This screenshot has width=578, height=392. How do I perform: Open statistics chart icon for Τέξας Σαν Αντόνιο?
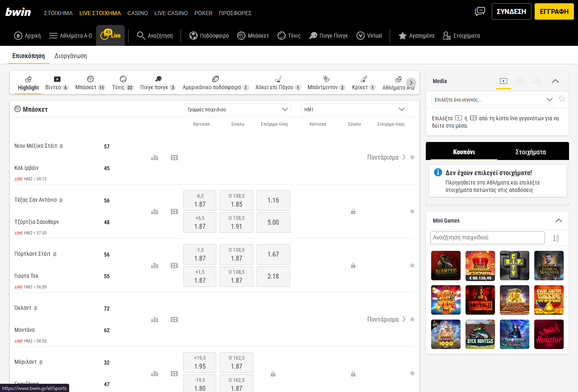click(x=155, y=212)
